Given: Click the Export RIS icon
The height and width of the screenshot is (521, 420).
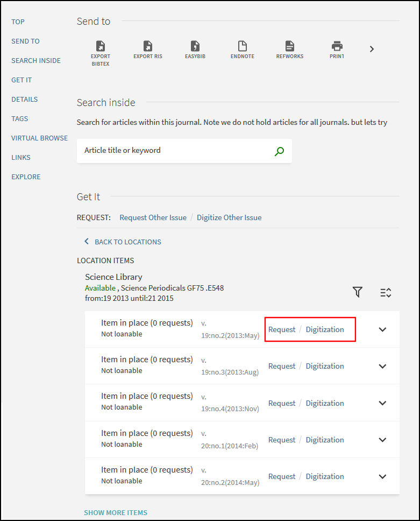Looking at the screenshot, I should click(x=148, y=46).
